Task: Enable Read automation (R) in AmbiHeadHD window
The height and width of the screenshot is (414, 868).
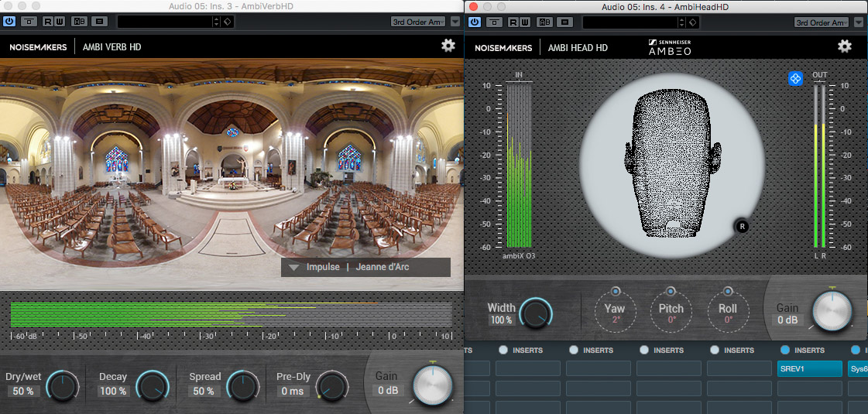Action: click(513, 22)
